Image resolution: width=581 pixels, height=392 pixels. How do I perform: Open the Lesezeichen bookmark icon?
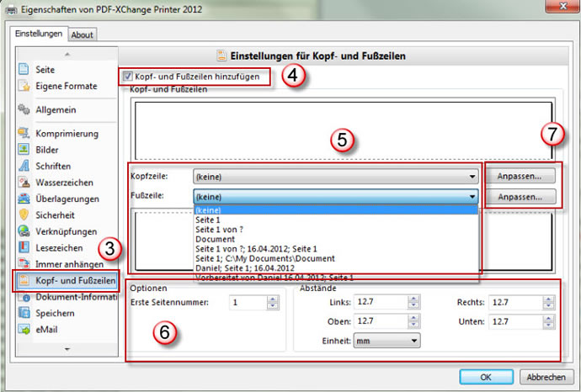(x=24, y=247)
